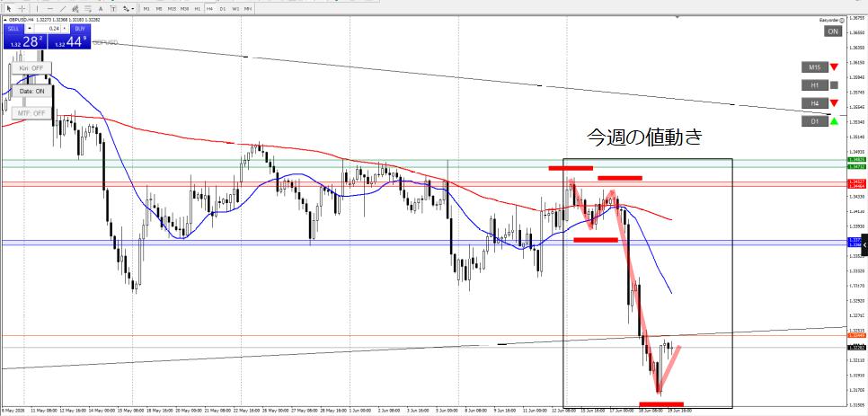Collapse the one-click trading panel triangle

(x=5, y=20)
